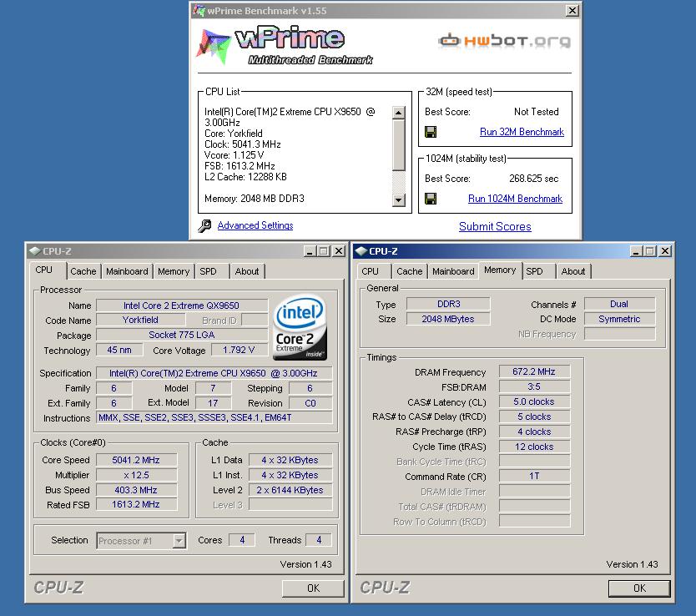Open Cache tab in right CPU-Z window

(409, 271)
